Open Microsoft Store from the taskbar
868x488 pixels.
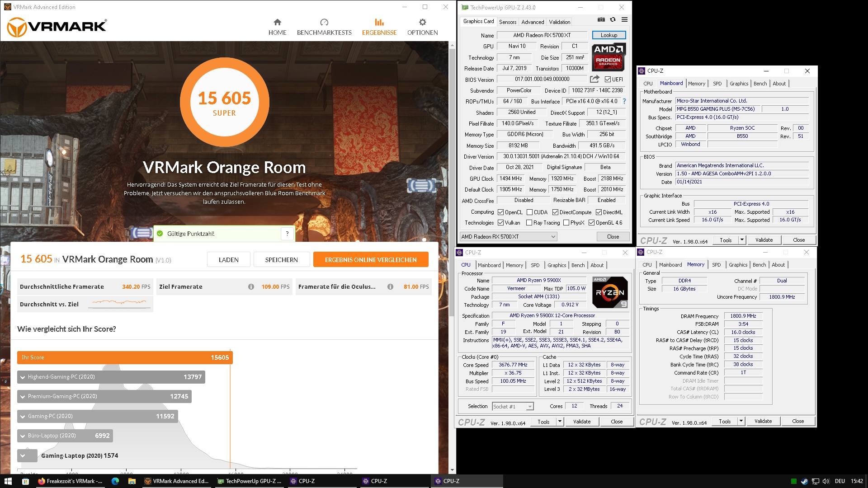(x=25, y=481)
